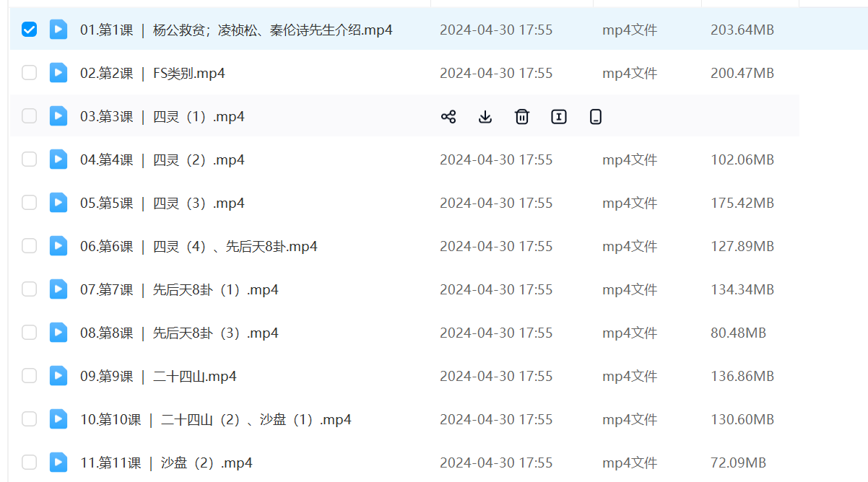The image size is (868, 482).
Task: Click file name 10.第10课 二十四山（2）、沙盘（1）.mp4
Action: pos(215,419)
